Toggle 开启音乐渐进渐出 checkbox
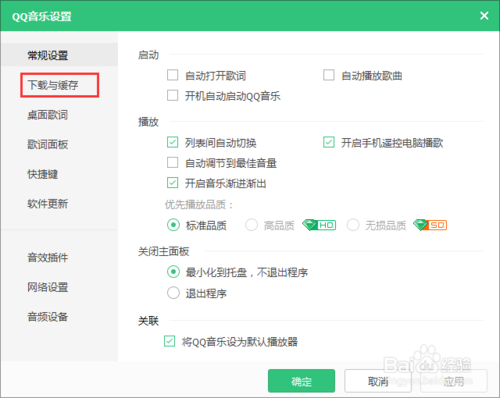Image resolution: width=500 pixels, height=398 pixels. (172, 183)
